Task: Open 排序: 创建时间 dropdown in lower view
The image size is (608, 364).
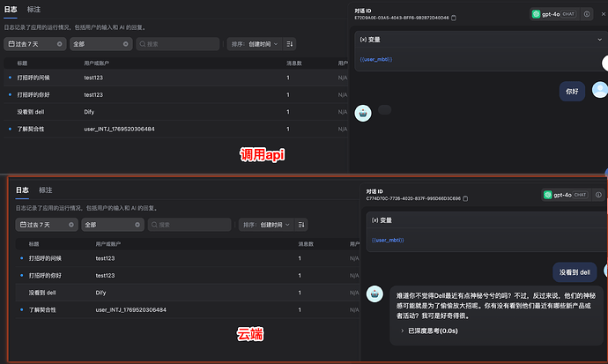Action: [x=266, y=225]
